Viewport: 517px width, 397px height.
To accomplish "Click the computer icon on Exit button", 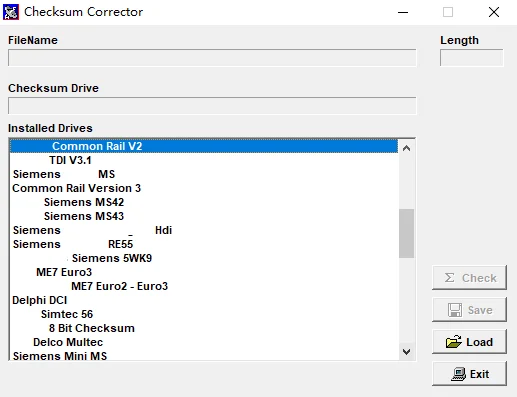I will click(x=458, y=374).
